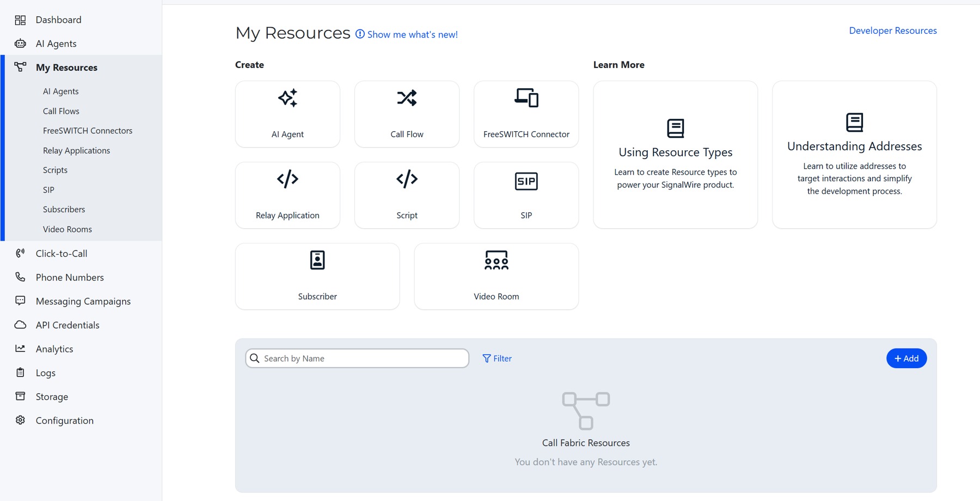Open Messaging Campaigns section
This screenshot has width=980, height=501.
[x=83, y=301]
